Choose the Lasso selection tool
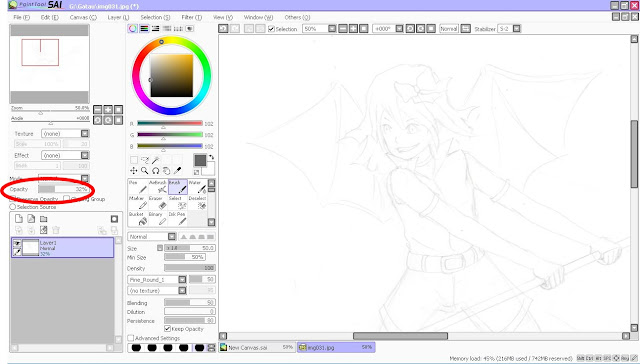Viewport: 640px width, 364px height. pyautogui.click(x=144, y=160)
